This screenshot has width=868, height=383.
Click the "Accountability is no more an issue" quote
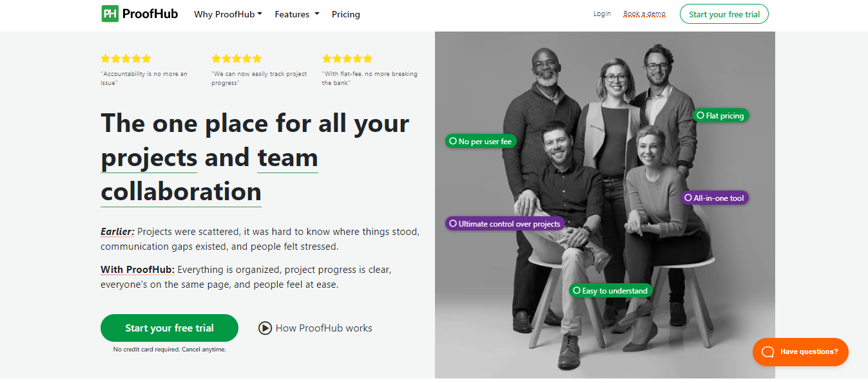coord(144,78)
